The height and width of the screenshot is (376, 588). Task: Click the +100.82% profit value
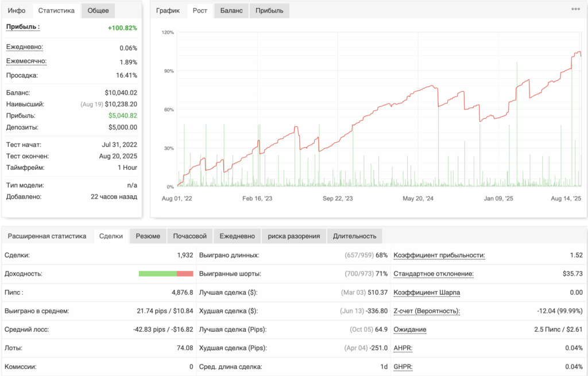point(122,28)
